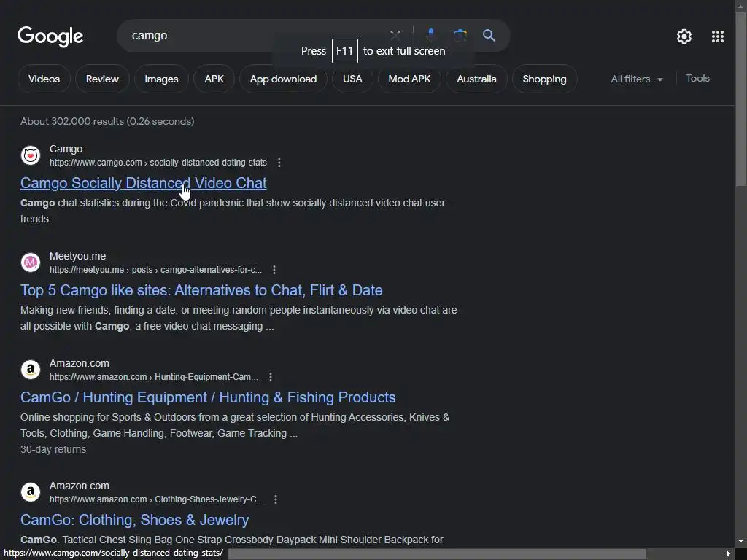Open Top 5 Camgo like sites link
This screenshot has width=747, height=560.
click(201, 290)
